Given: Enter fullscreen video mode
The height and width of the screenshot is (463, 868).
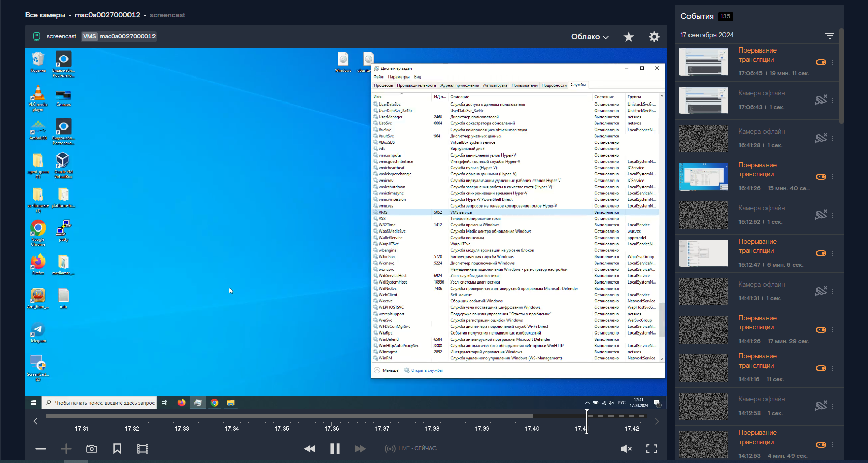Looking at the screenshot, I should click(652, 449).
